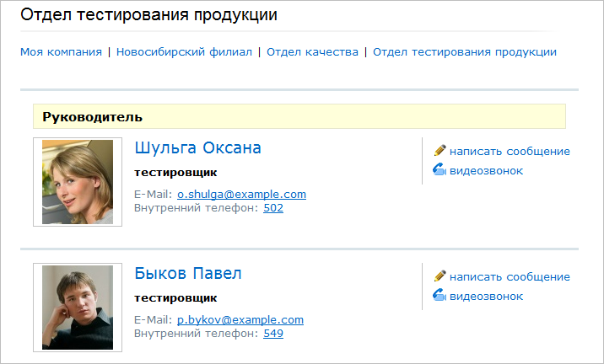Email o.shulga@example.com
The width and height of the screenshot is (604, 364).
pyautogui.click(x=241, y=194)
